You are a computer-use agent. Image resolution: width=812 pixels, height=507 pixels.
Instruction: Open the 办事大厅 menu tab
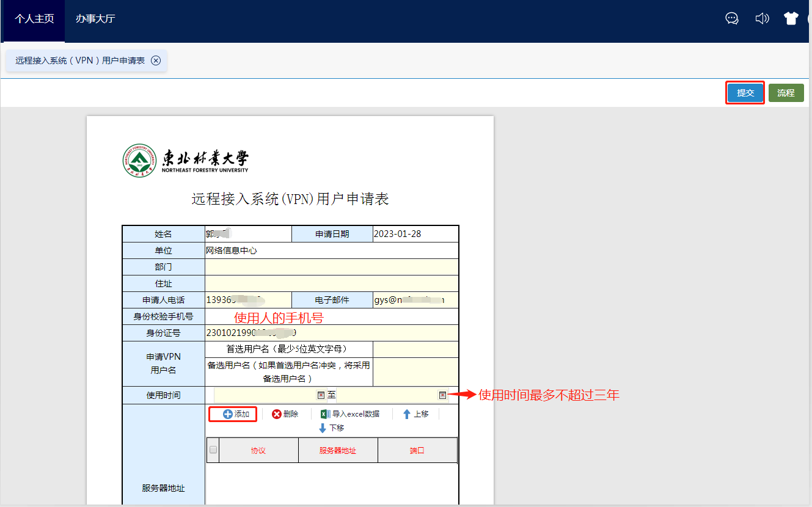click(95, 18)
